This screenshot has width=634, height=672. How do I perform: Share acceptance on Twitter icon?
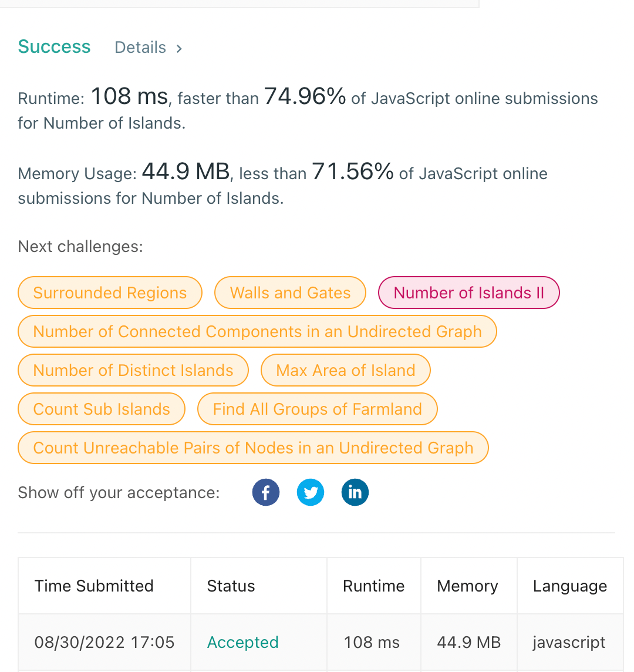point(310,492)
